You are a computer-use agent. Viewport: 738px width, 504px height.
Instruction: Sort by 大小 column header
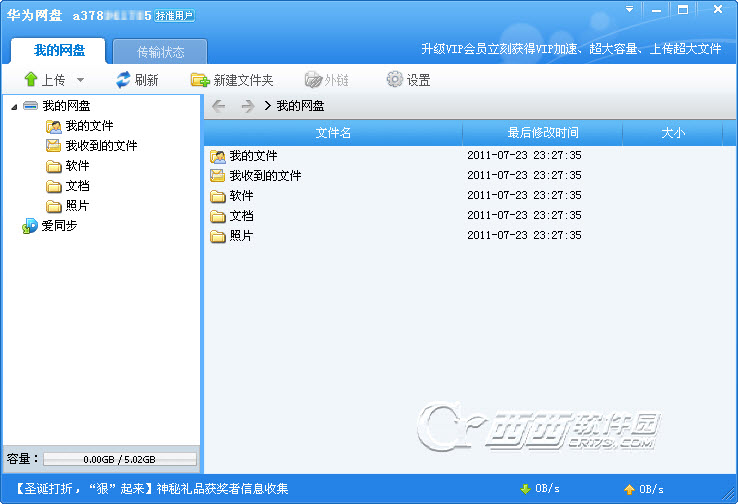tap(673, 133)
